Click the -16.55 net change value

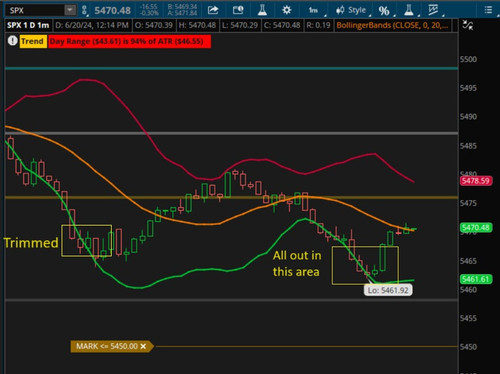tap(148, 7)
